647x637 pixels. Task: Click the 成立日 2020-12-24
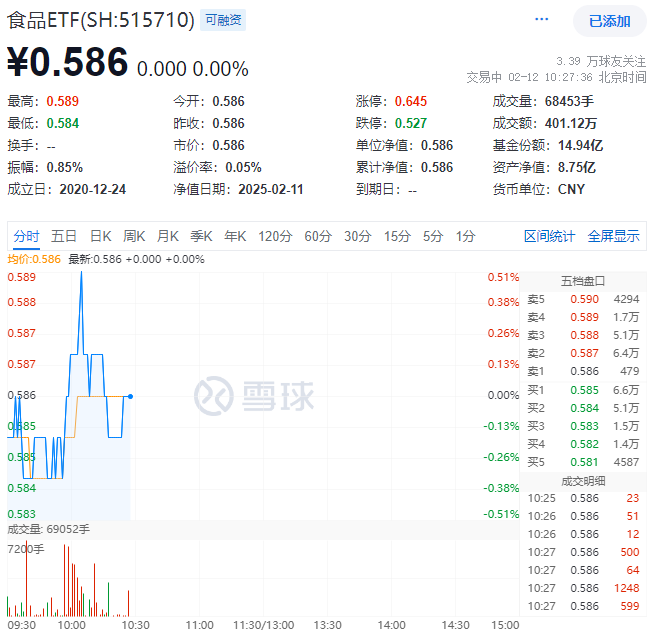coord(92,189)
